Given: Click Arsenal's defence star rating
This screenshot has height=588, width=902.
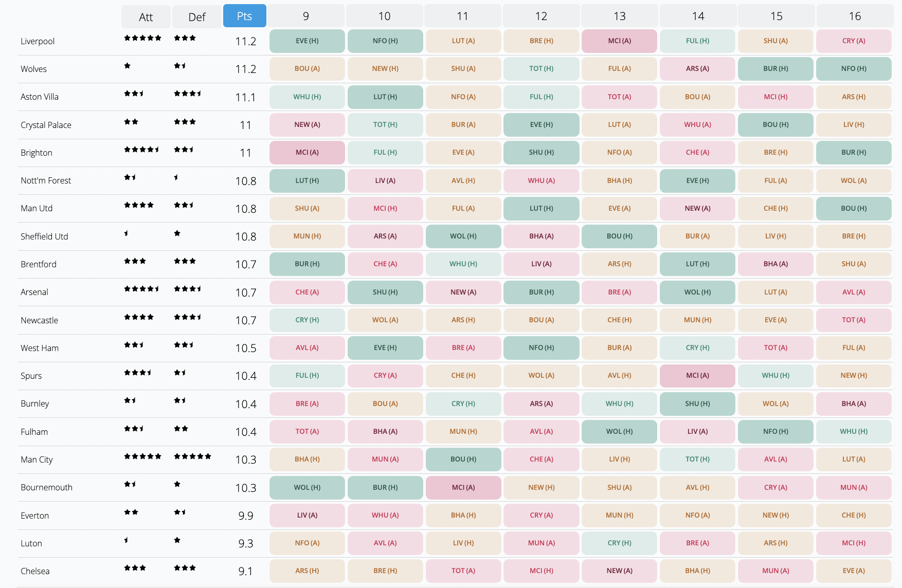Looking at the screenshot, I should [x=188, y=289].
